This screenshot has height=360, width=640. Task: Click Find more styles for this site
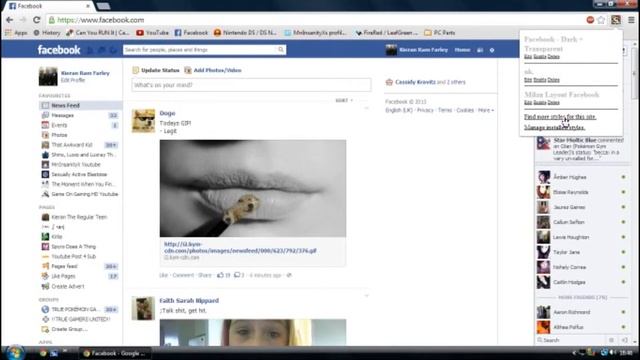(x=560, y=117)
